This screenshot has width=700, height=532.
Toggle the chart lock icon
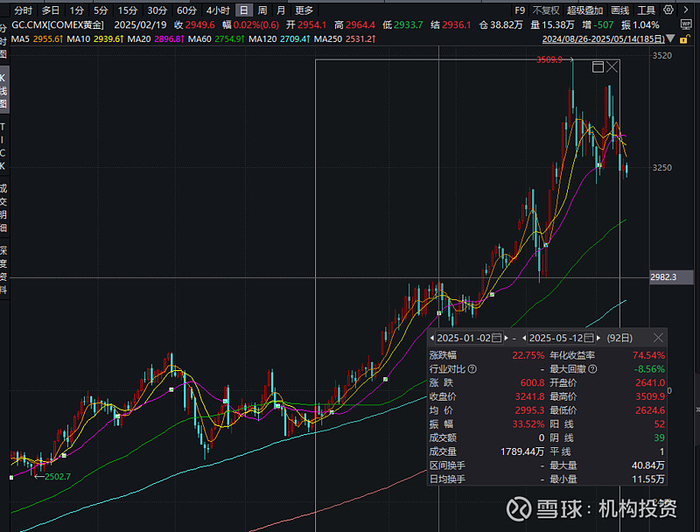[x=683, y=39]
